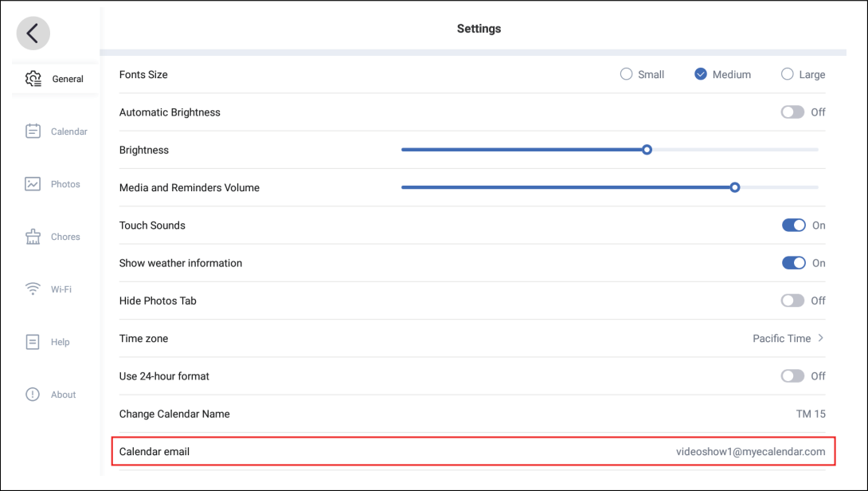Open General settings gear icon
868x491 pixels.
pos(33,79)
